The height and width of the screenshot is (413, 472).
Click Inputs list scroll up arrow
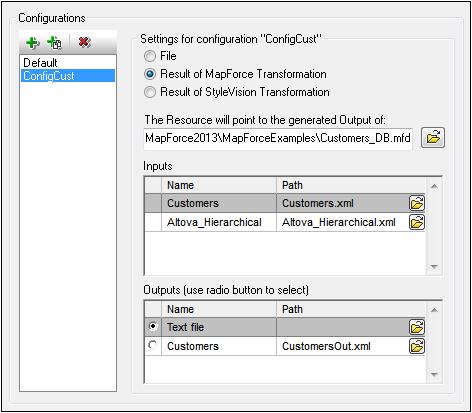coord(434,186)
